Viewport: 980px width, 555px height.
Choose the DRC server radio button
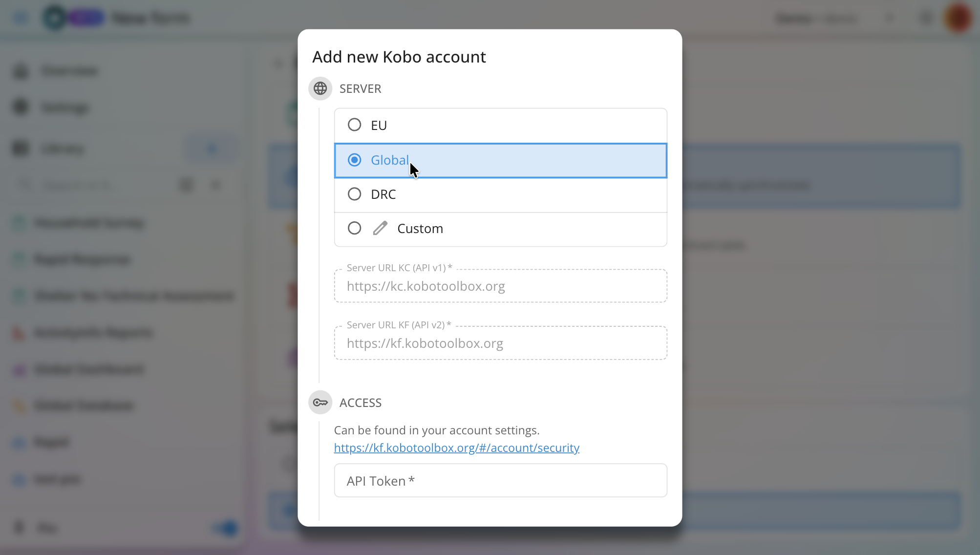click(x=354, y=194)
